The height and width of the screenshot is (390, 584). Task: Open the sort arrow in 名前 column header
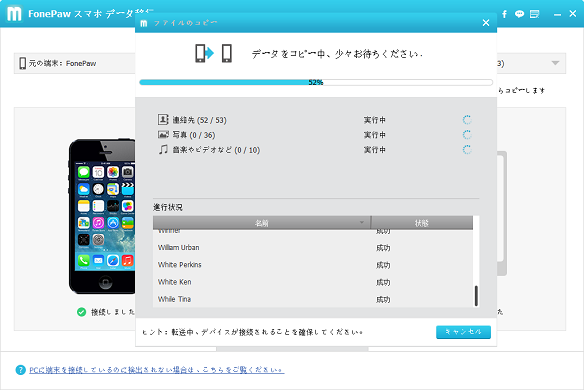(362, 222)
